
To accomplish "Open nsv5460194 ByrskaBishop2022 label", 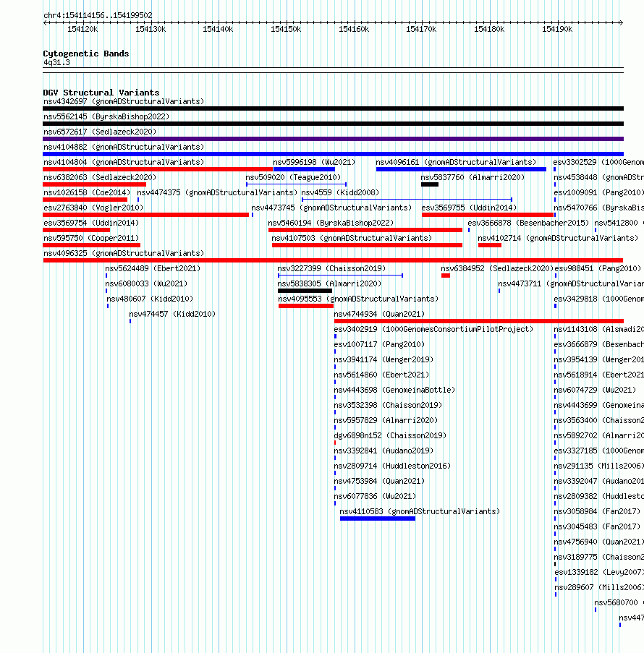I will (x=331, y=223).
